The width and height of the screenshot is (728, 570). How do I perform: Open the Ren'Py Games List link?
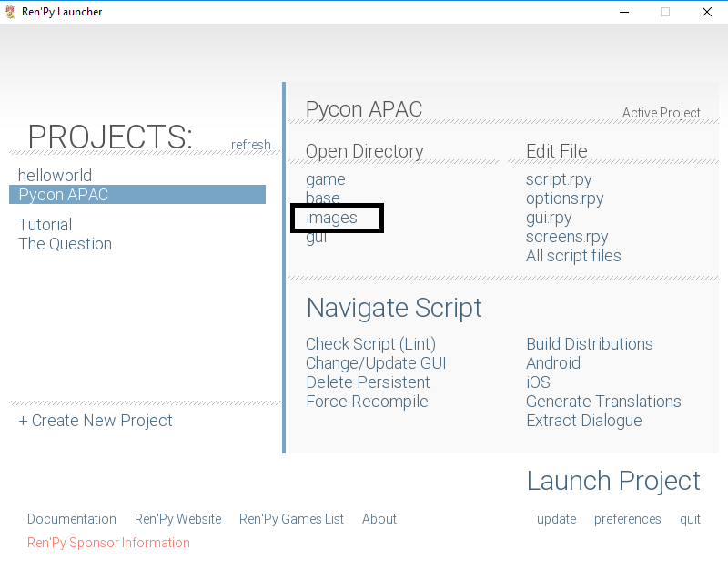coord(291,519)
